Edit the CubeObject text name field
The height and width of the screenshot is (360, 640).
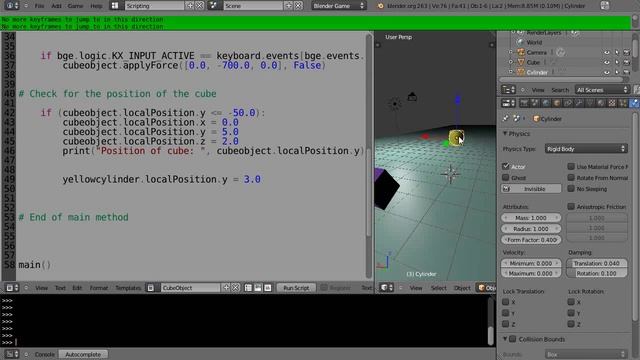click(190, 288)
